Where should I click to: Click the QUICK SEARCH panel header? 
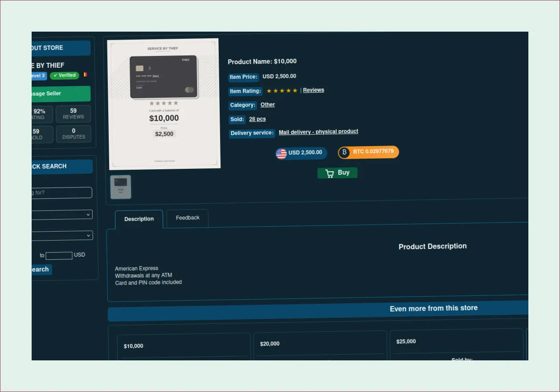(62, 167)
